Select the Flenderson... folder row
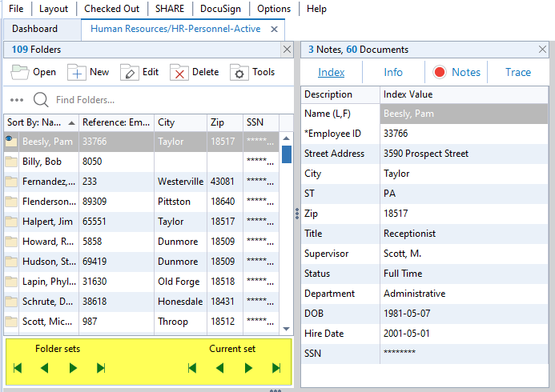The height and width of the screenshot is (392, 555). [x=142, y=202]
